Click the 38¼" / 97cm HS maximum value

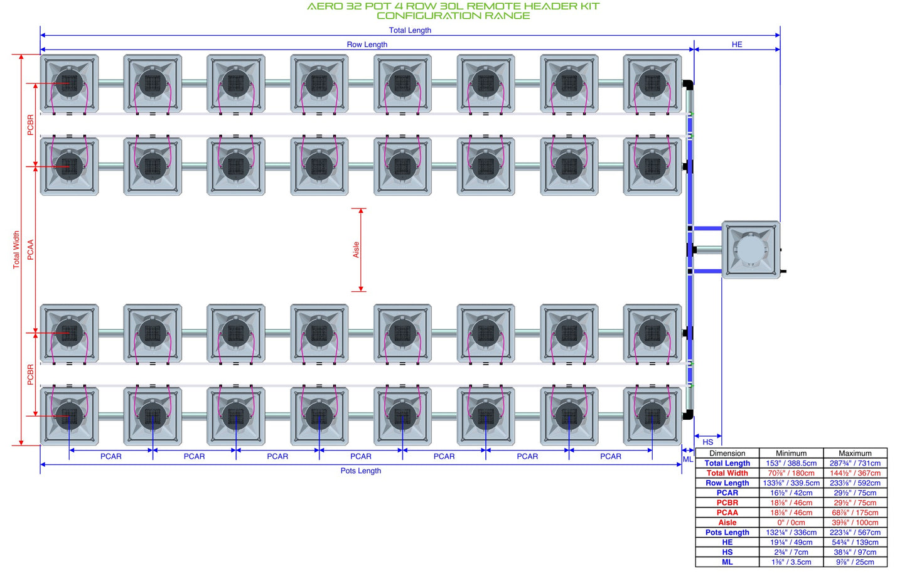click(855, 552)
